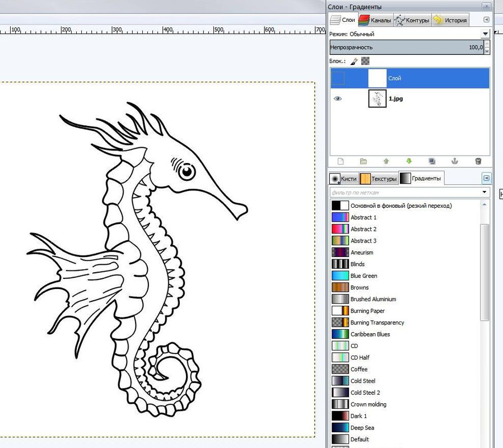Switch to the Слои tab

[343, 20]
